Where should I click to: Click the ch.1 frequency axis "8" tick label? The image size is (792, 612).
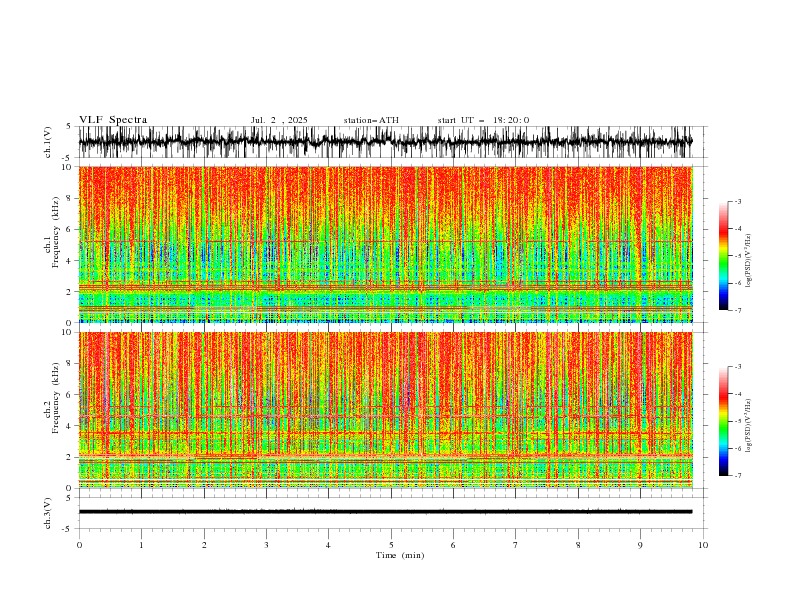click(70, 198)
